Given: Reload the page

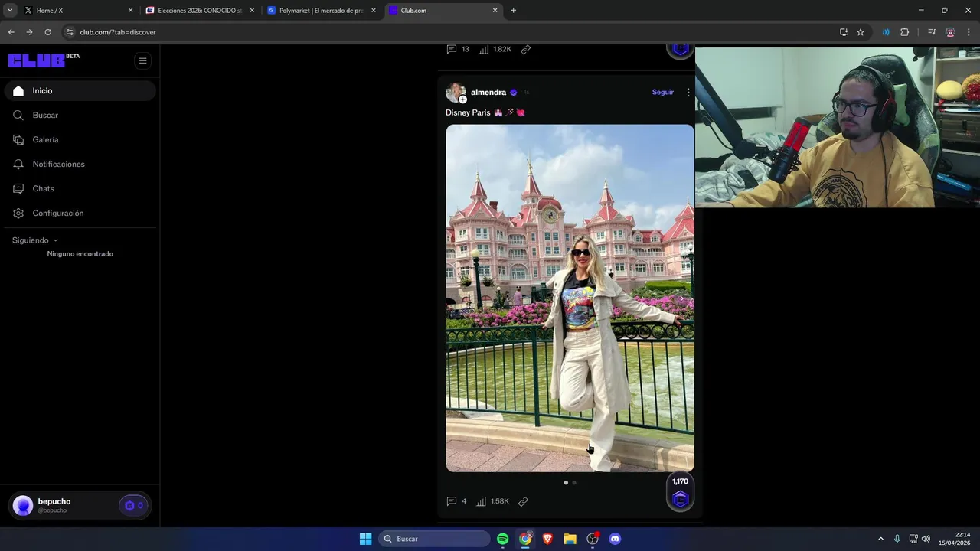Looking at the screenshot, I should coord(47,32).
